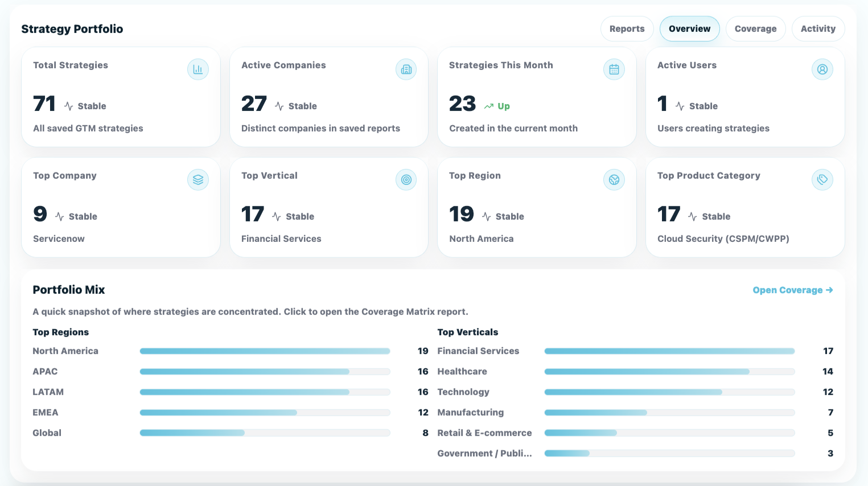The image size is (868, 486).
Task: Click calendar icon in Strategies This Month
Action: (614, 69)
